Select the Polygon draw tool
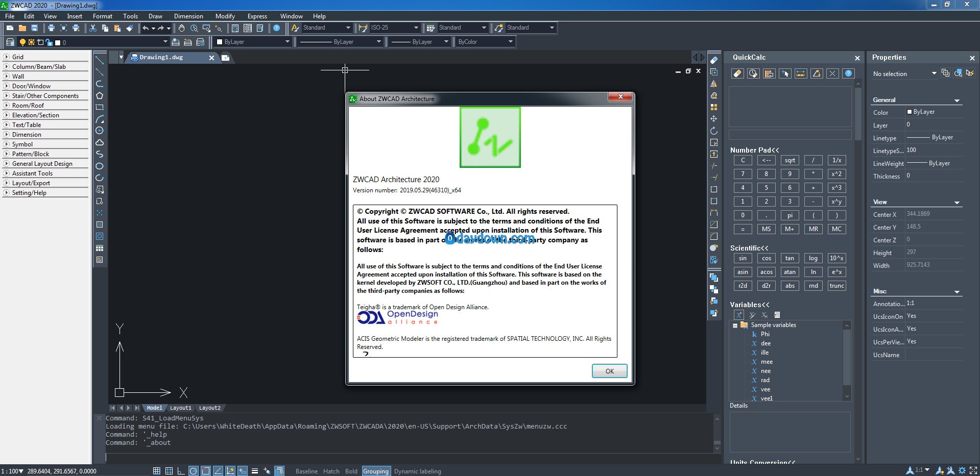 (100, 95)
